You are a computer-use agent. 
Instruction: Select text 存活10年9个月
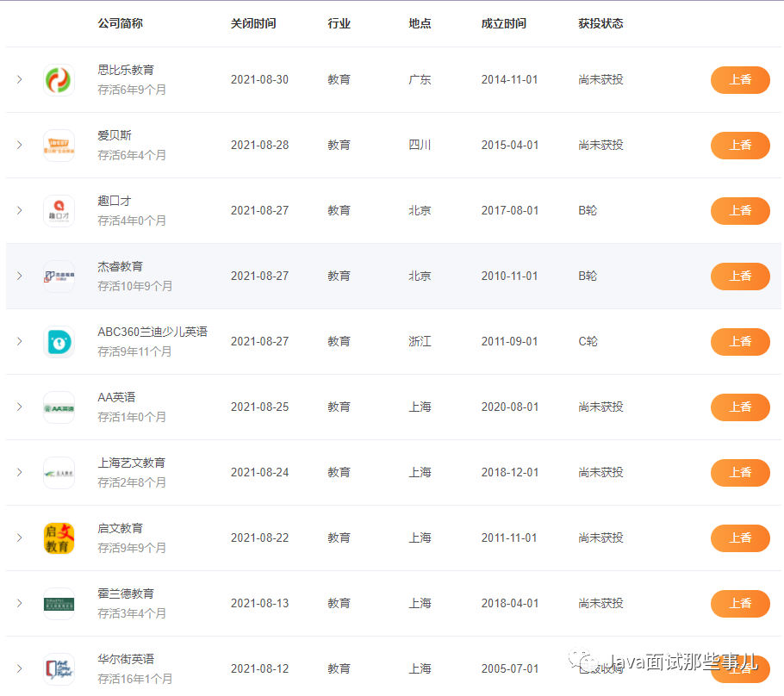click(x=135, y=287)
